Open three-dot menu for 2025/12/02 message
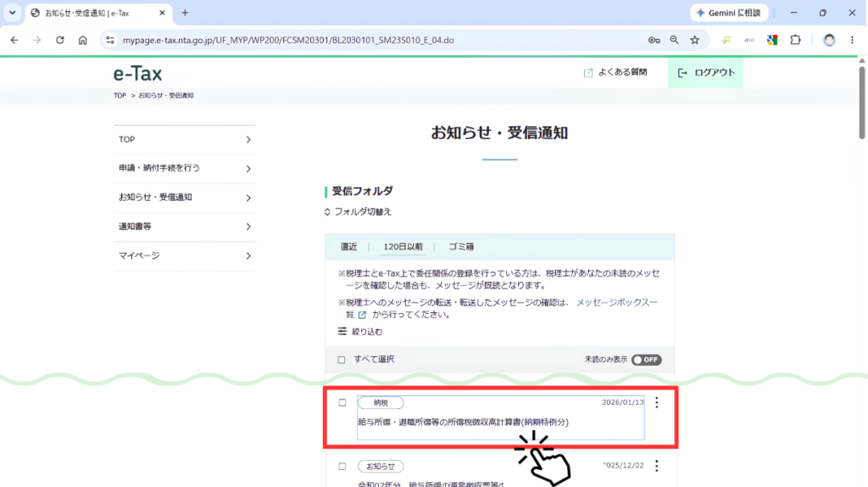 657,466
